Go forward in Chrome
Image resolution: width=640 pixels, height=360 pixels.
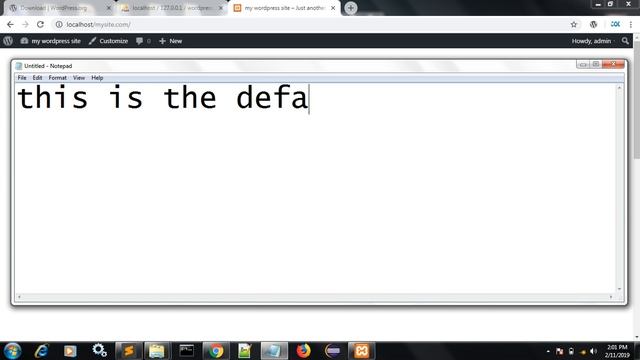[x=25, y=24]
